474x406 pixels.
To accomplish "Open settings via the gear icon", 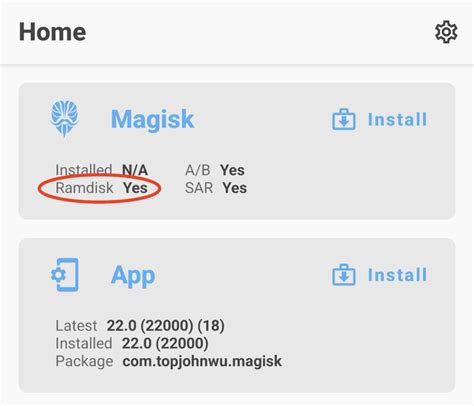I will click(446, 32).
